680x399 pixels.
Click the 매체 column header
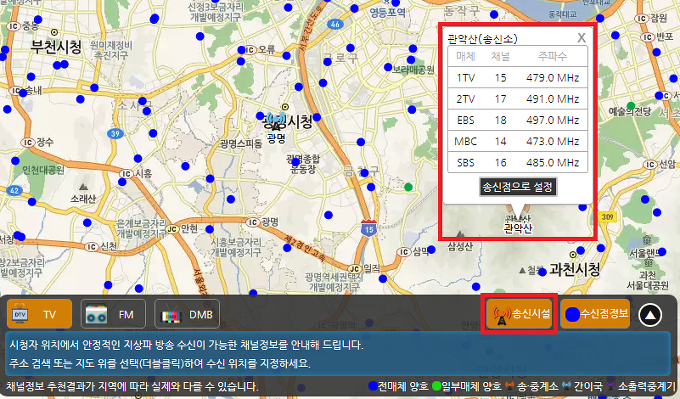(x=466, y=56)
